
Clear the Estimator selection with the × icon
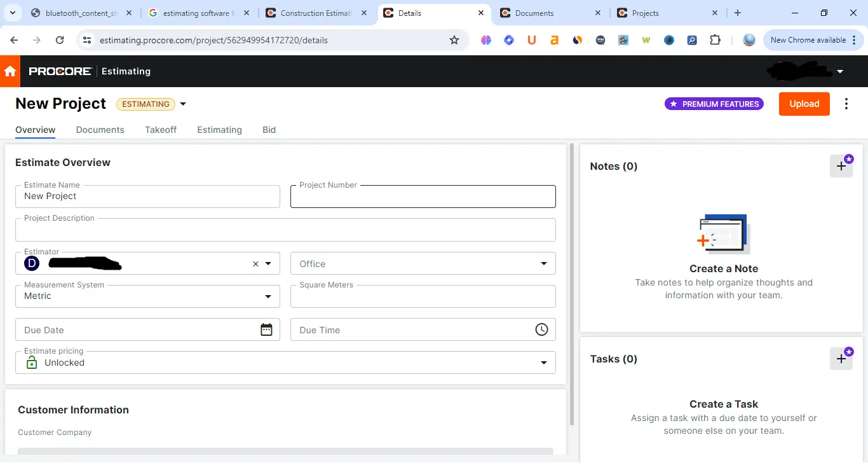tap(255, 263)
